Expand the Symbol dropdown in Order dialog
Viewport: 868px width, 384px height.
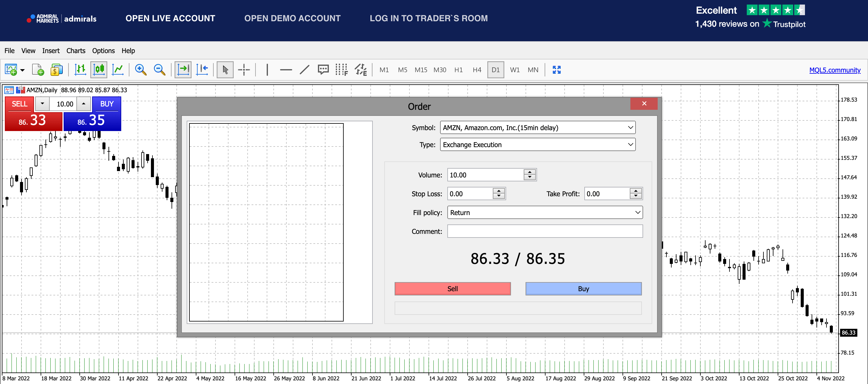630,127
